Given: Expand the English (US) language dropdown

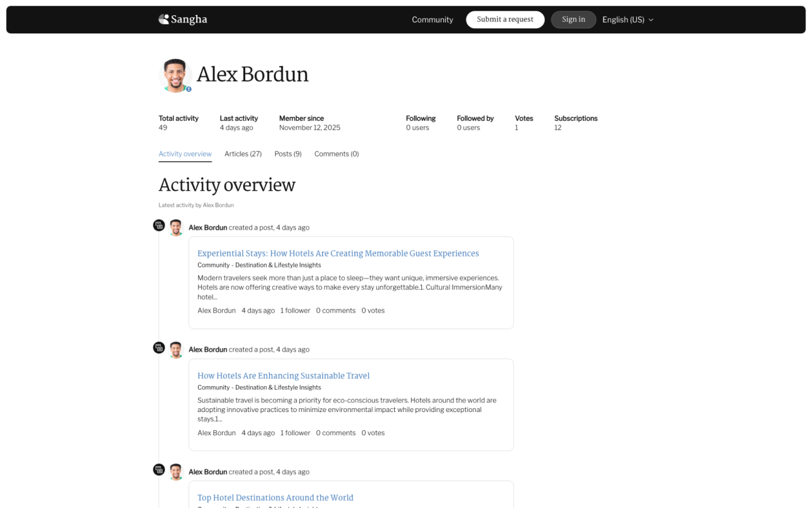Looking at the screenshot, I should [x=627, y=20].
